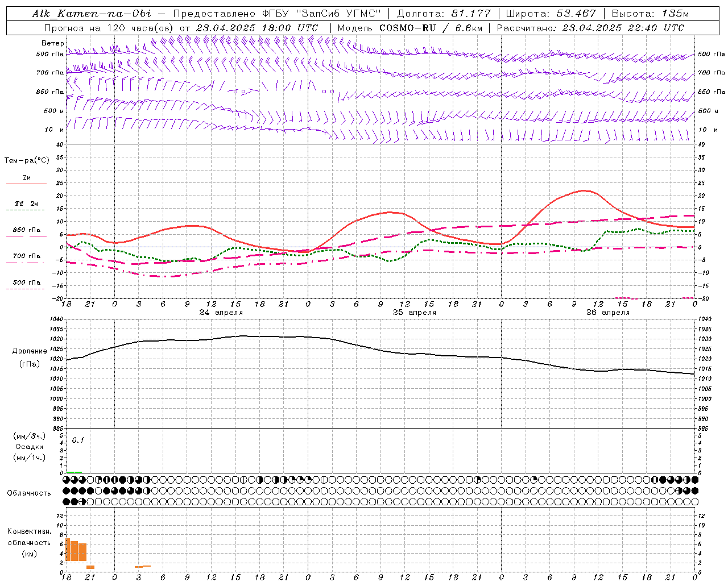Click the station name Alk_Kamen-na-Obi
Viewport: 728px width, 582px height.
[x=92, y=14]
